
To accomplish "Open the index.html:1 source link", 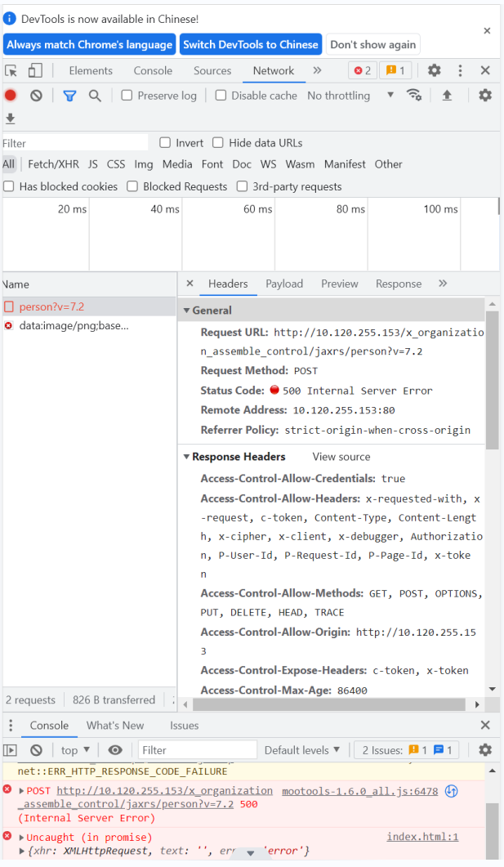I will click(x=423, y=837).
